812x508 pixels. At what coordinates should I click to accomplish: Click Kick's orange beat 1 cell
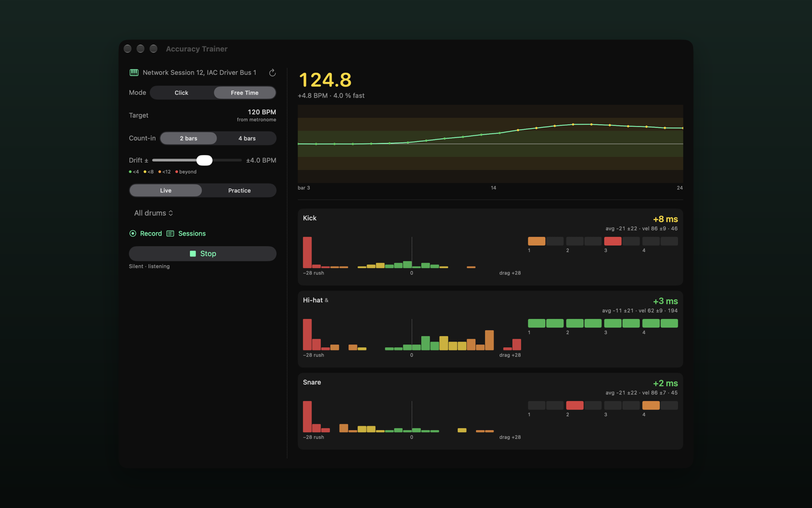point(536,241)
